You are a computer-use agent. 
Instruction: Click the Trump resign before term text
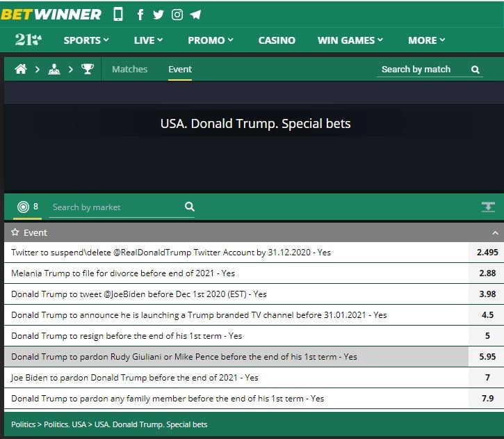pyautogui.click(x=127, y=336)
